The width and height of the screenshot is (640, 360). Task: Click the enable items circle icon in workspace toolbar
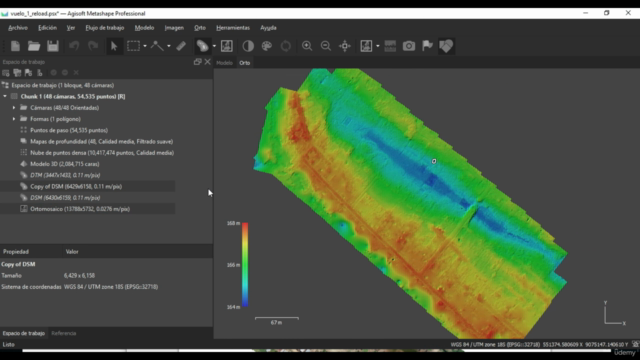coord(53,73)
